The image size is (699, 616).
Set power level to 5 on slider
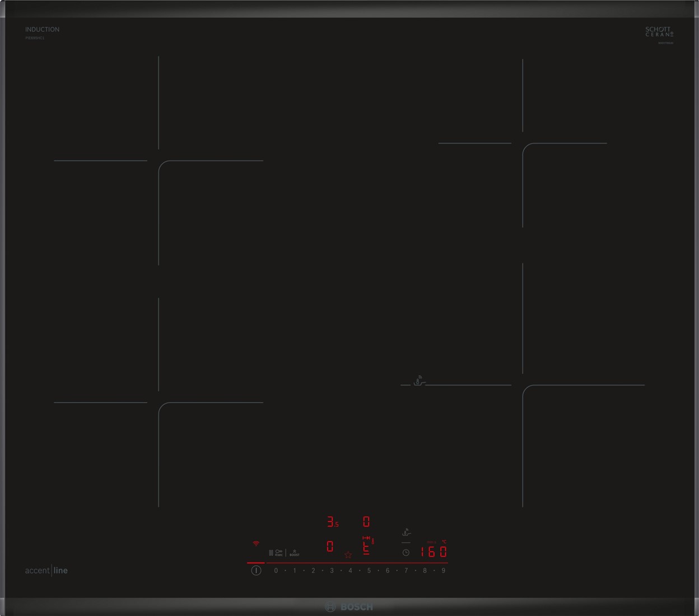369,571
